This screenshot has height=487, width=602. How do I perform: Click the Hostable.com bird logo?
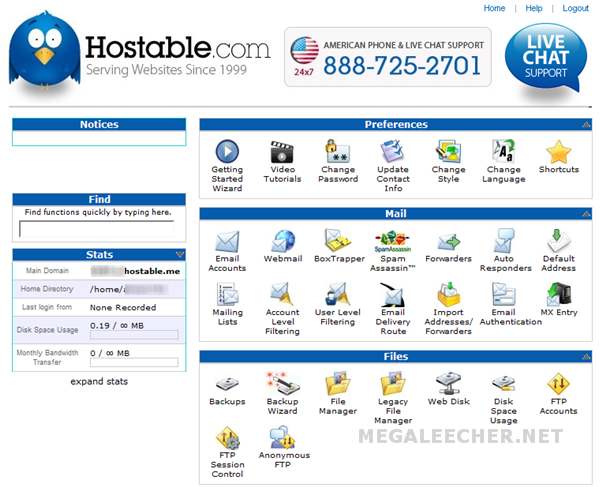(x=45, y=50)
